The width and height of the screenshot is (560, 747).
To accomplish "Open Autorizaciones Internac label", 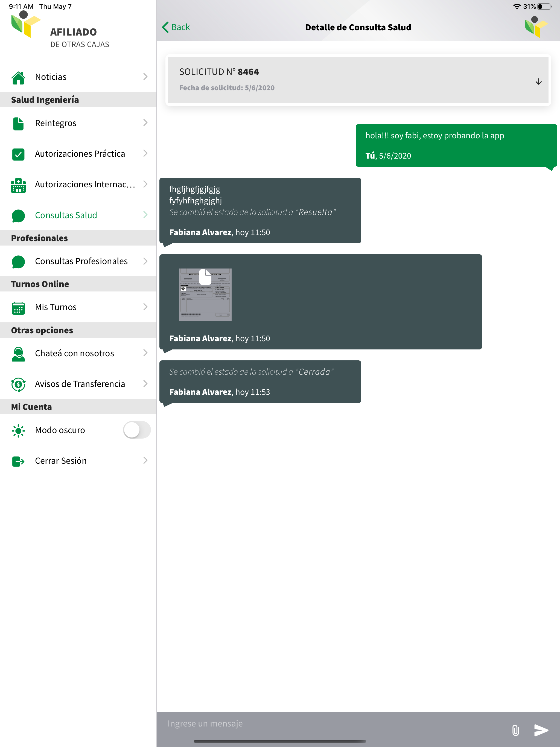I will click(x=85, y=184).
